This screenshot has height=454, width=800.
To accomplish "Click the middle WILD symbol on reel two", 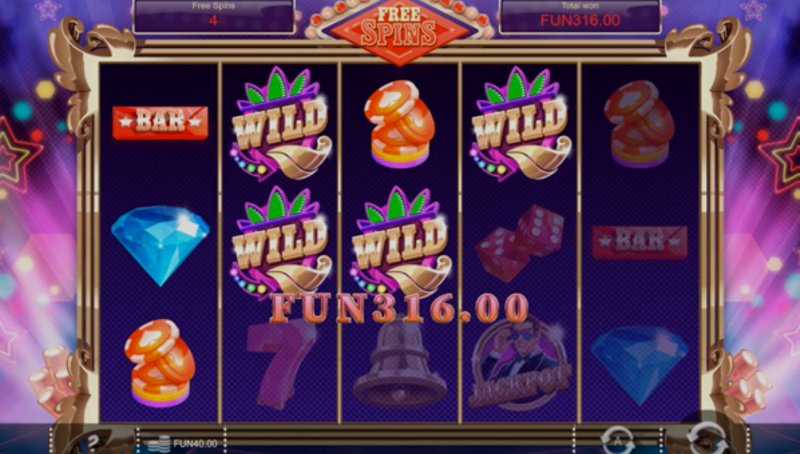I will click(280, 242).
